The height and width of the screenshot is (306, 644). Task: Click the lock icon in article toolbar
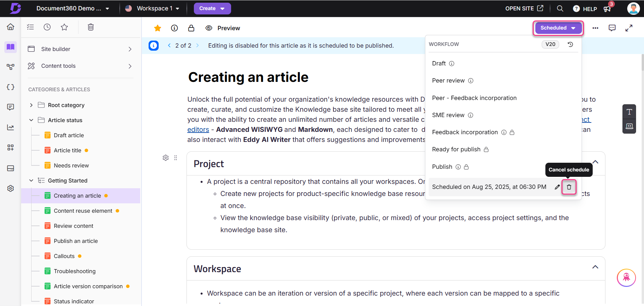[191, 28]
